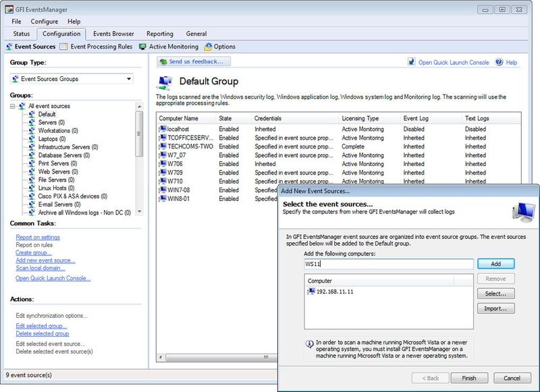Click the Groups list scroll up arrow
Screen dimensions: 540x392
pyautogui.click(x=139, y=107)
